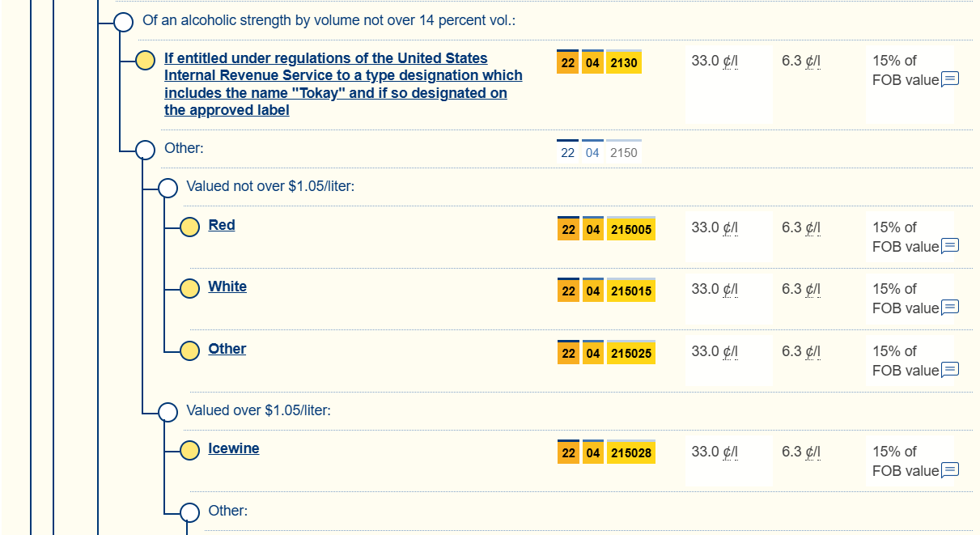
Task: Collapse the 'Of an alcoholic strength' node
Action: point(124,22)
